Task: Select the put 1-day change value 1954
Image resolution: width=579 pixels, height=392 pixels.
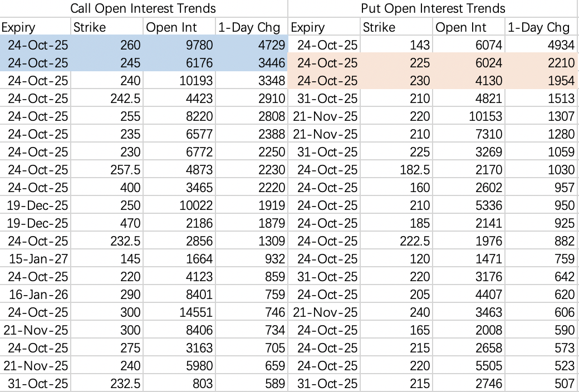Action: pyautogui.click(x=541, y=80)
